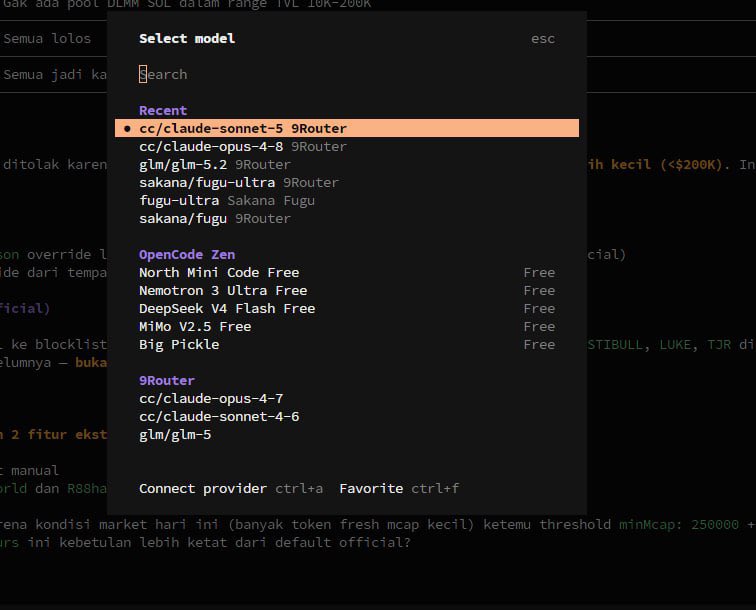The width and height of the screenshot is (756, 610).
Task: Click Connect provider option
Action: [231, 488]
